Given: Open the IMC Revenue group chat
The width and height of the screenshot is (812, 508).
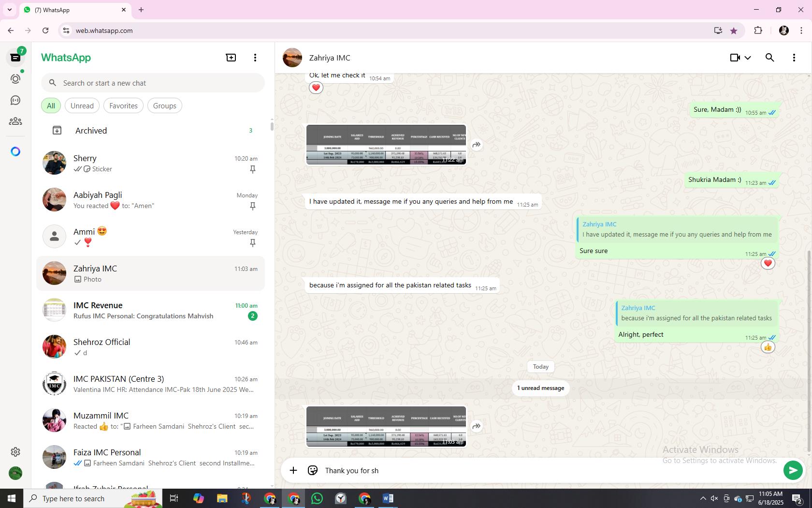Looking at the screenshot, I should [x=151, y=310].
